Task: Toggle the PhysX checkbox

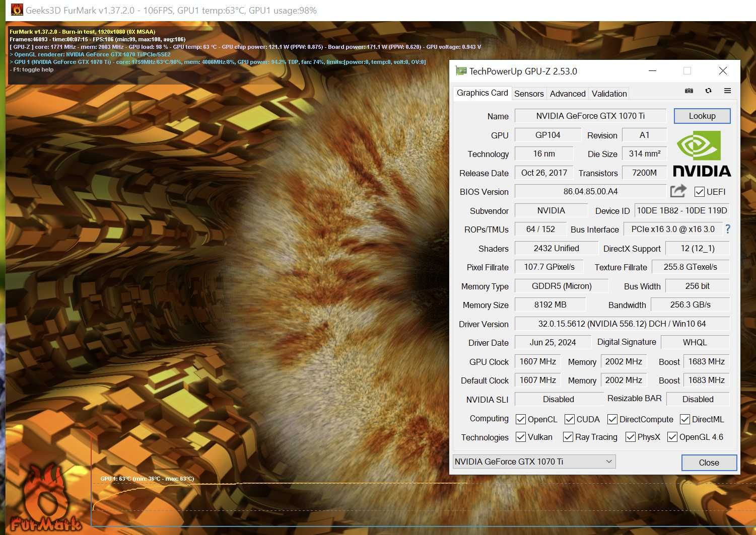Action: pos(631,437)
